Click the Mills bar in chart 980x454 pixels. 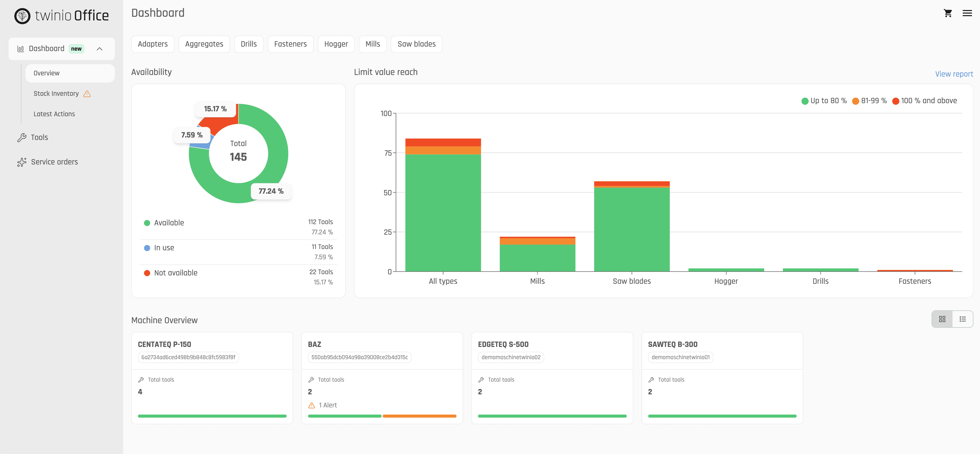(537, 254)
